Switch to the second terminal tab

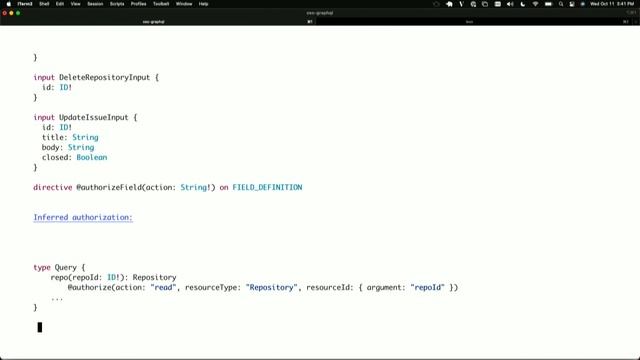coord(469,22)
